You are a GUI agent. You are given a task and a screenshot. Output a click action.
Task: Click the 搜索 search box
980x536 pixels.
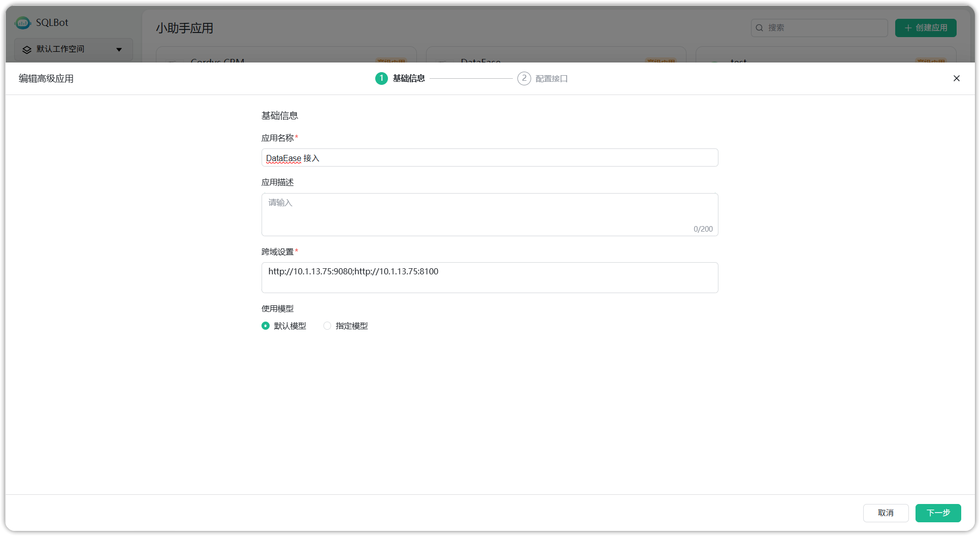pos(819,28)
